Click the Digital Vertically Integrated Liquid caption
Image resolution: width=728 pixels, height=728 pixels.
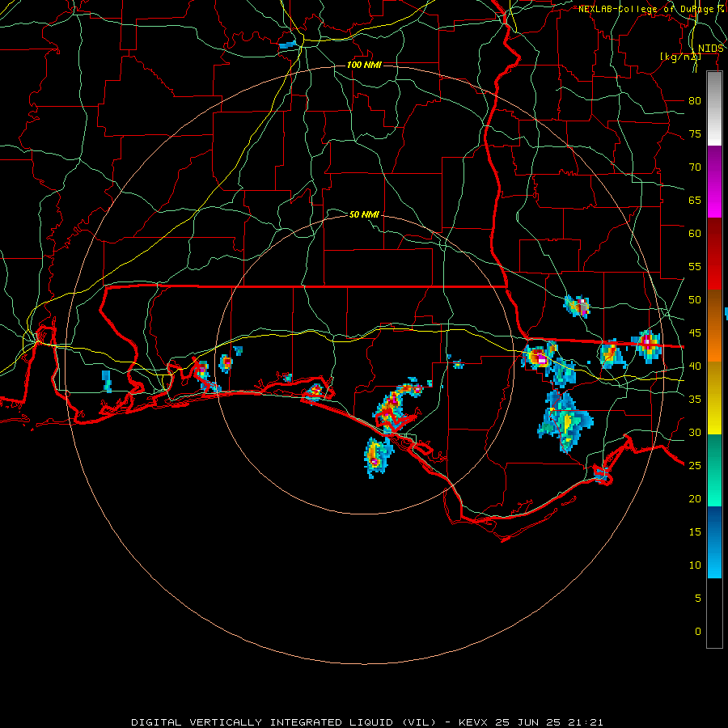coord(367,722)
